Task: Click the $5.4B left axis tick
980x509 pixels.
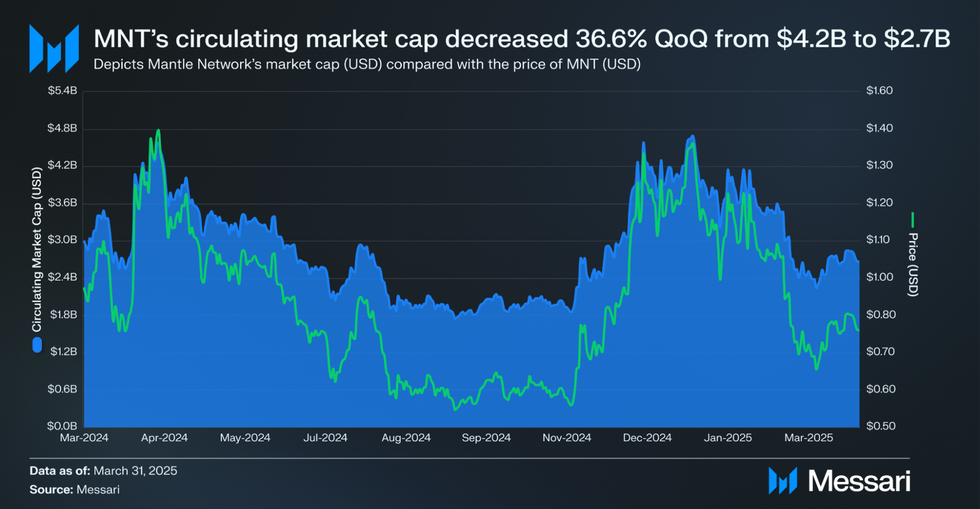Action: (63, 91)
